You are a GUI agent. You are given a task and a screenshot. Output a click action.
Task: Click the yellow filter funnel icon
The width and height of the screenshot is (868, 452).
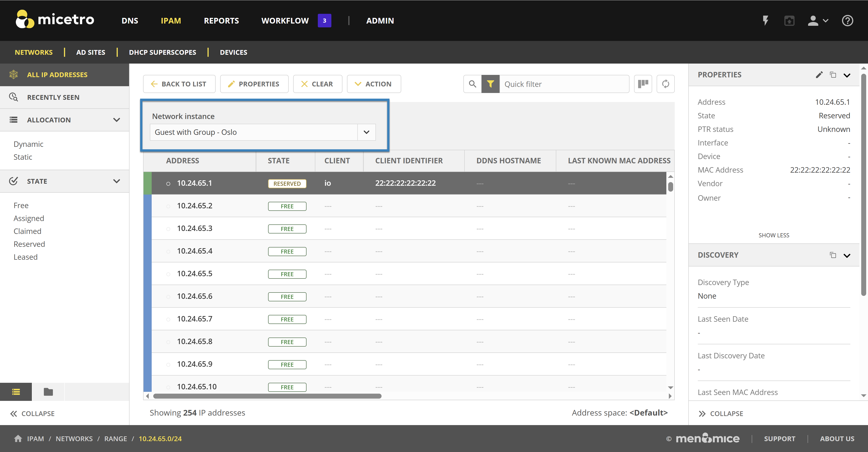[490, 84]
